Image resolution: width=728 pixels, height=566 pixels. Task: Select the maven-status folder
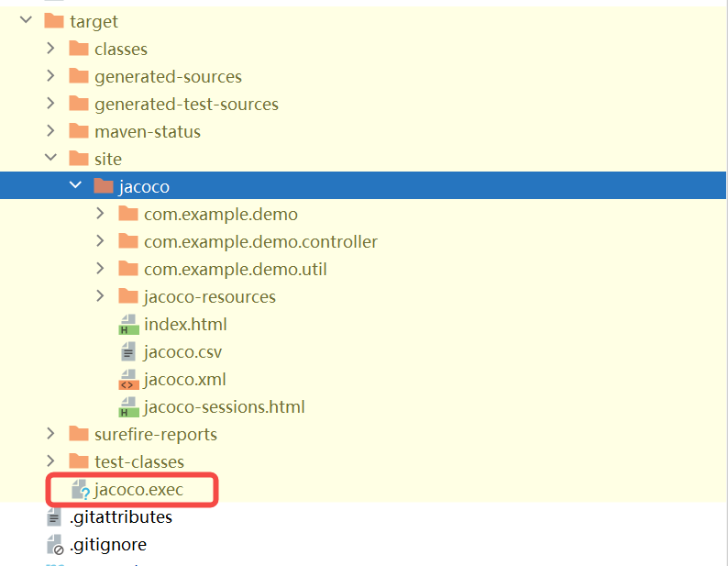[x=147, y=131]
